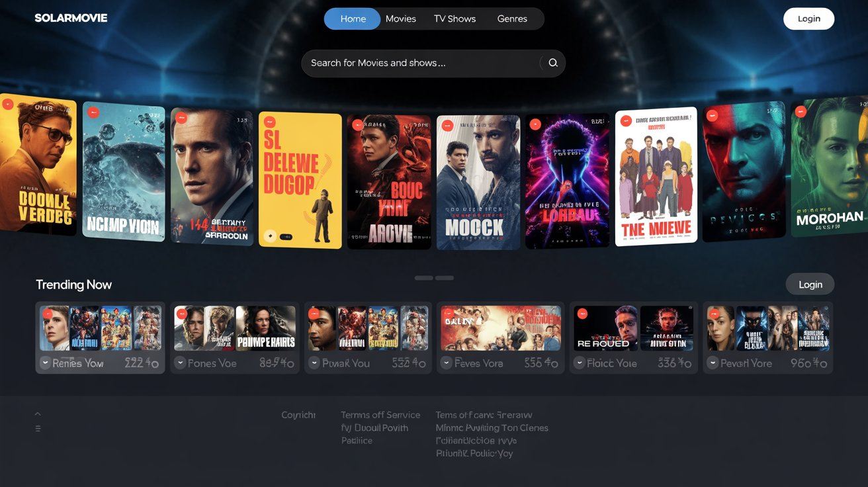Click footer menu lines icon
Viewport: 868px width, 487px height.
coord(38,429)
